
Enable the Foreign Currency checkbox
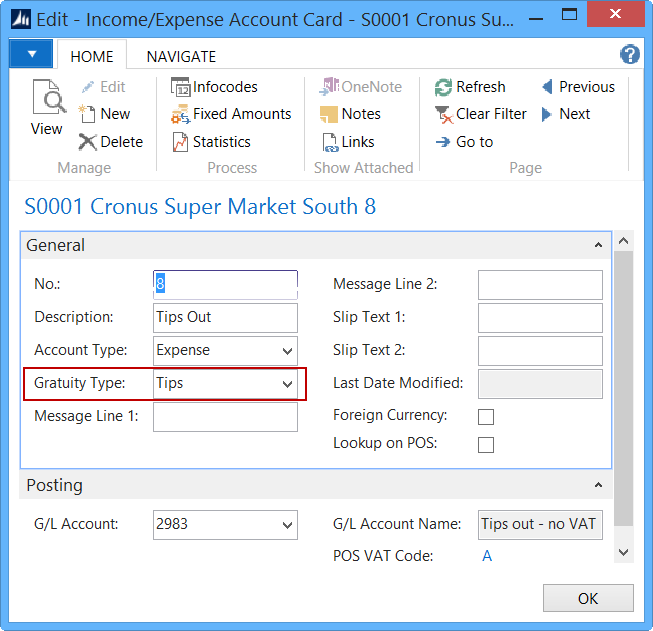coord(486,416)
